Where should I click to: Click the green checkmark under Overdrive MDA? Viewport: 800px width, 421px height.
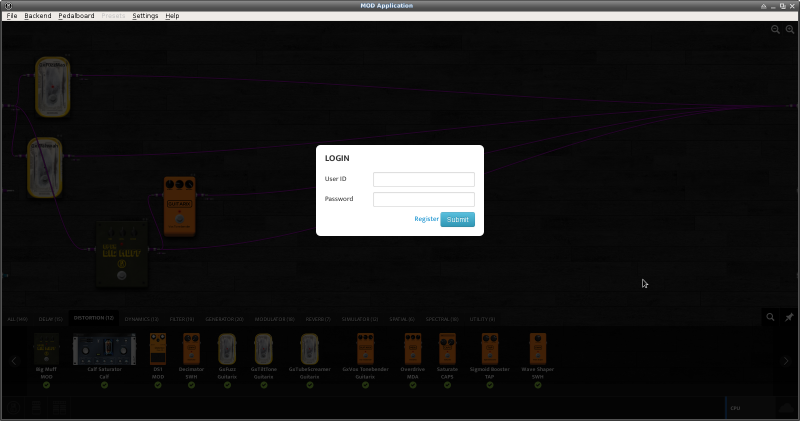tap(413, 385)
